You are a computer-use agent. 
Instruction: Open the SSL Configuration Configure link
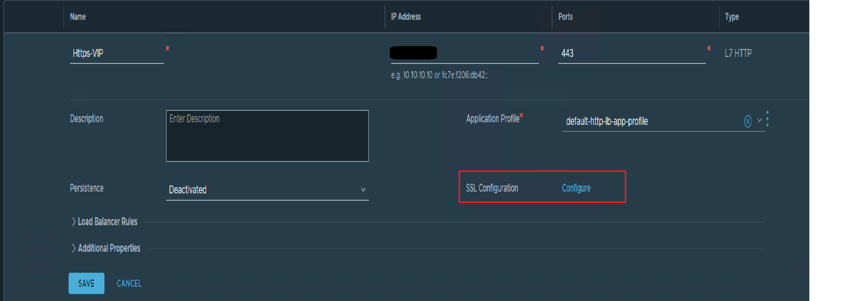576,188
